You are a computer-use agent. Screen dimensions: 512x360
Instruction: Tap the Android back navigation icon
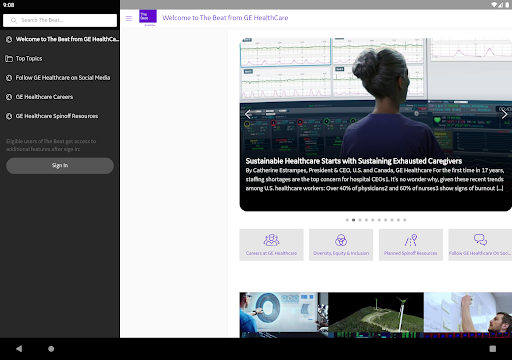19,349
